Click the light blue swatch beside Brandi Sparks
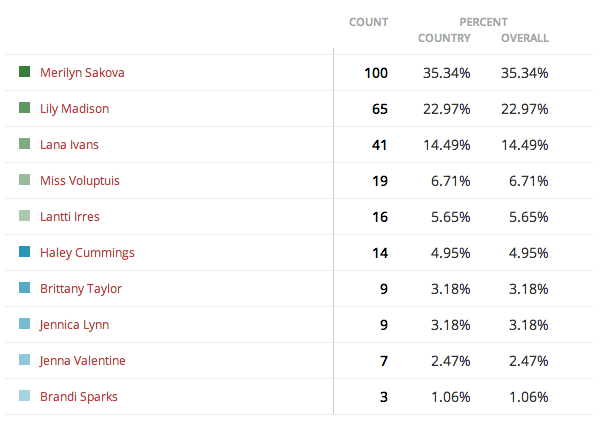Screen dimensions: 609x421 (x=24, y=396)
